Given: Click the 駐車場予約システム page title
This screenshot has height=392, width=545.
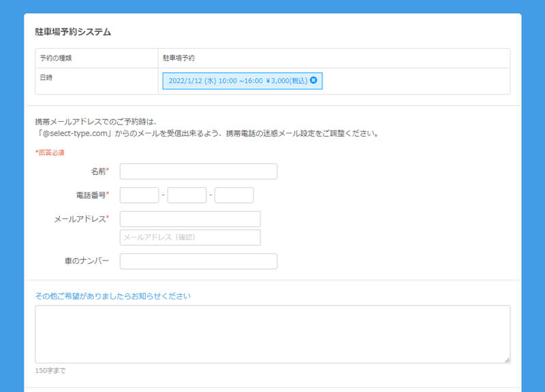Looking at the screenshot, I should [x=73, y=32].
